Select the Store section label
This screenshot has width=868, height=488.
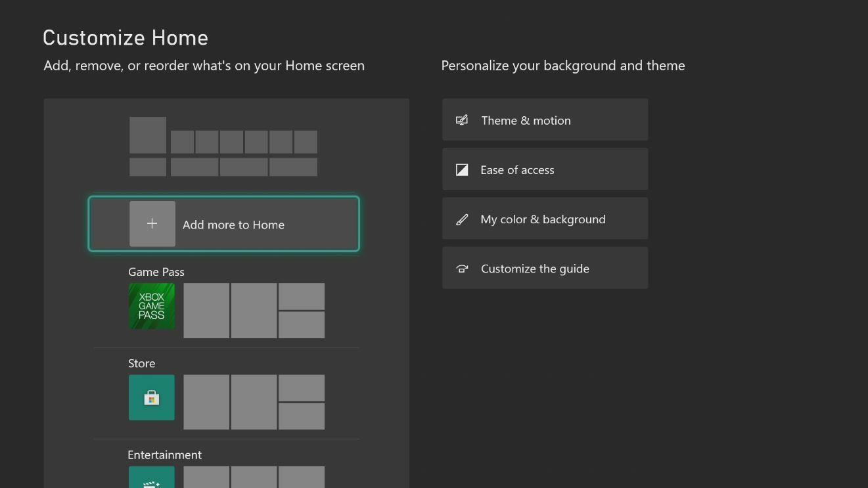pos(142,363)
